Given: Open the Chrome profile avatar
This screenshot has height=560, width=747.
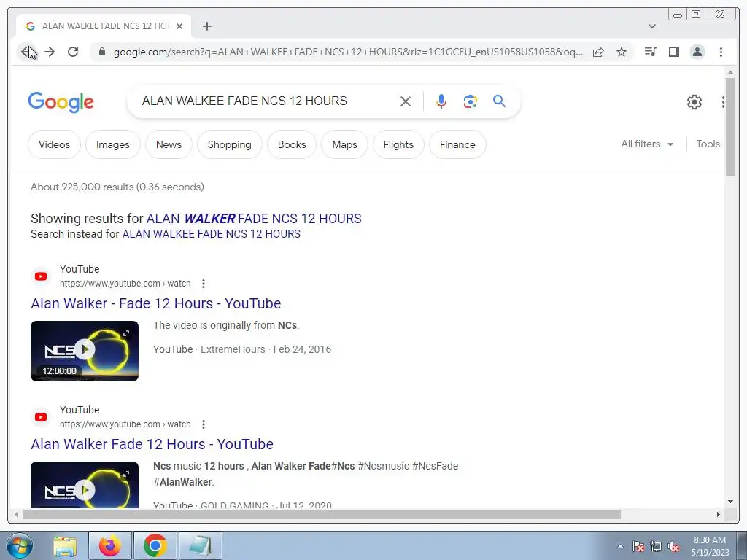Looking at the screenshot, I should tap(697, 52).
